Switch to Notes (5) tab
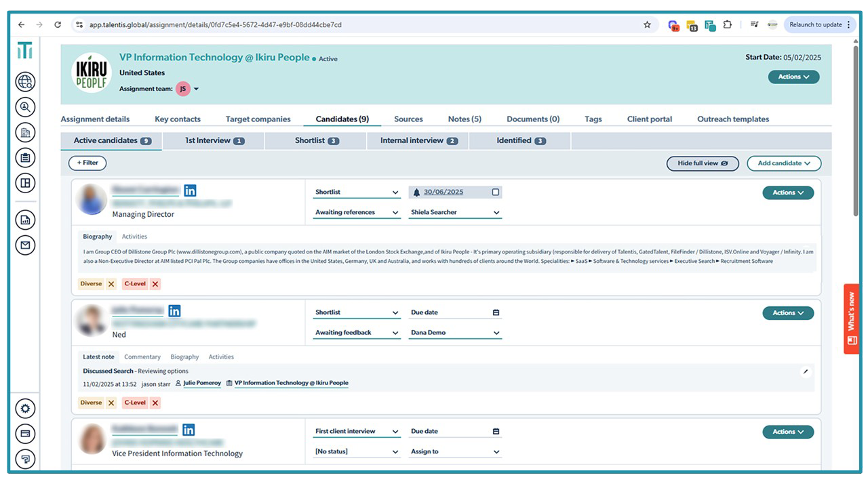 tap(465, 119)
